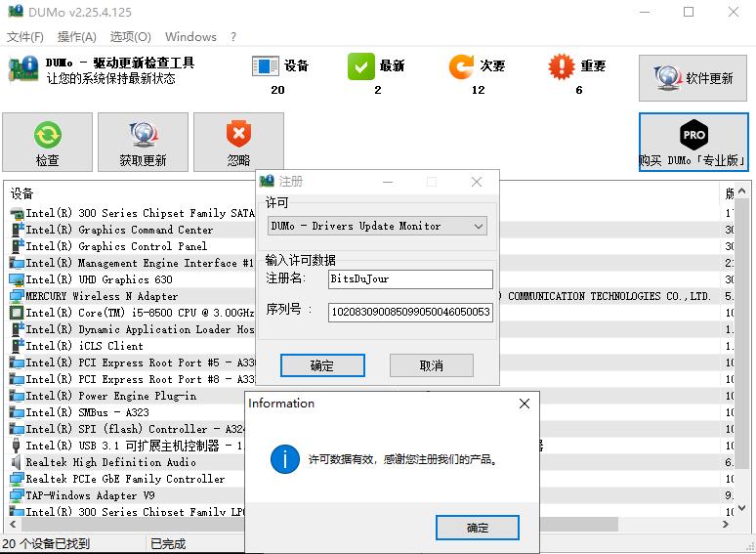The image size is (756, 554).
Task: Open the DUMo - Drivers Update Monitor dropdown
Action: click(x=377, y=226)
